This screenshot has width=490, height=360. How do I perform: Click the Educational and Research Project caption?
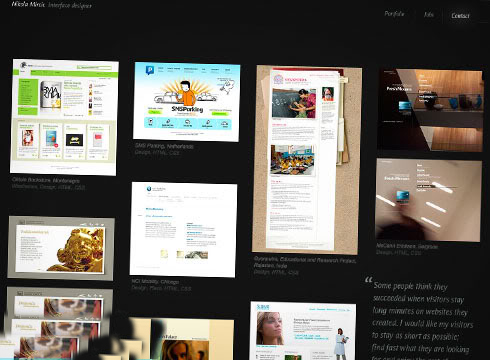coord(305,263)
